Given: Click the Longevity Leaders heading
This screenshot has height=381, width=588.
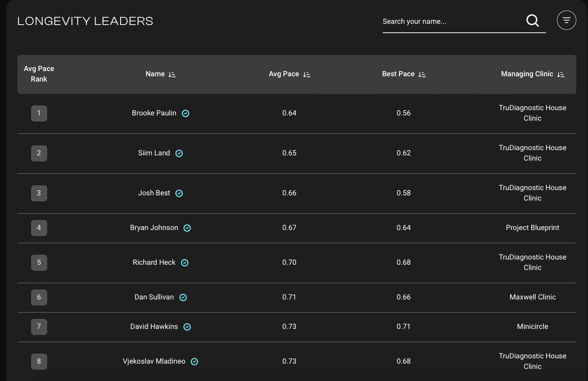Looking at the screenshot, I should tap(85, 21).
